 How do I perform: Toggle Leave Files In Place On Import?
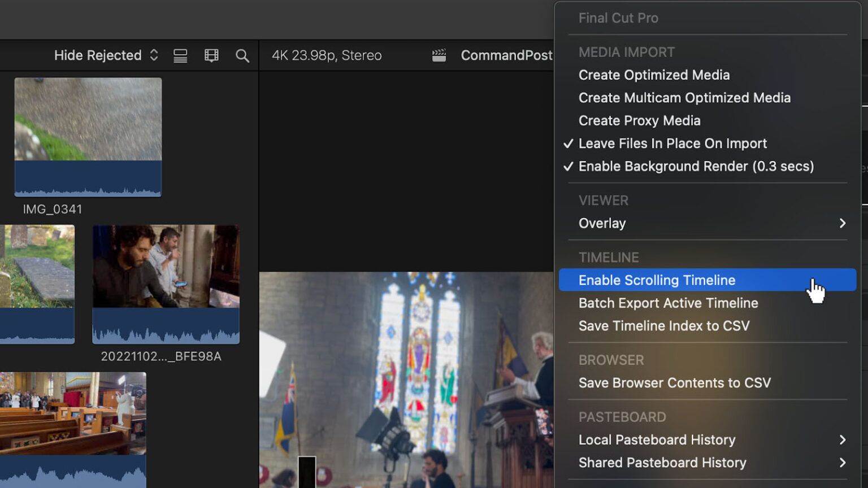pyautogui.click(x=672, y=143)
